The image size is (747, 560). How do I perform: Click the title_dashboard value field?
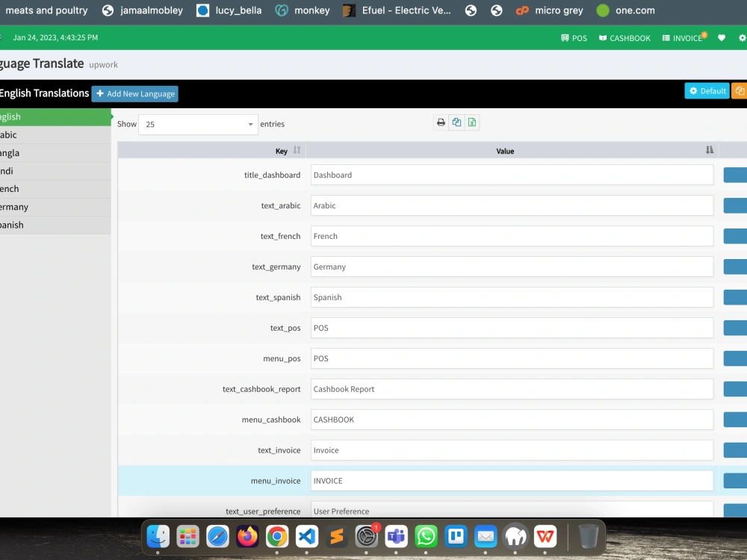coord(512,175)
